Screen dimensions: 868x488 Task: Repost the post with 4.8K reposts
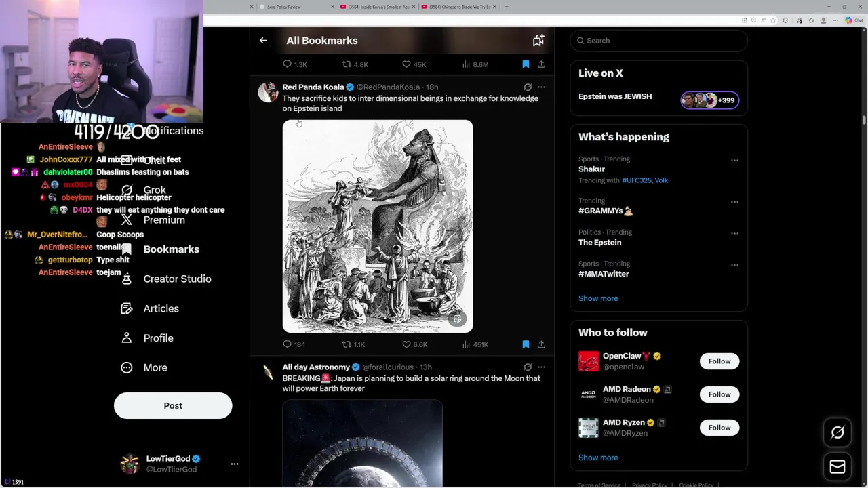[355, 64]
